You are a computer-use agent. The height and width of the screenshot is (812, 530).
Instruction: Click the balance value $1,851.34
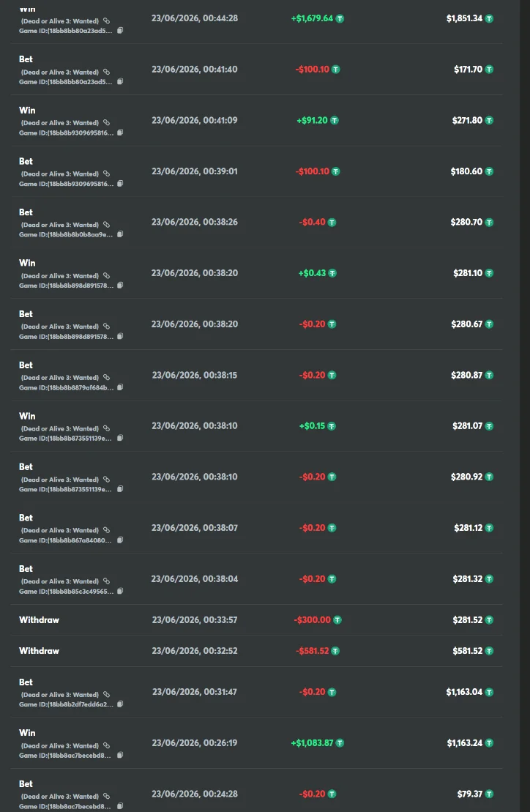(464, 18)
